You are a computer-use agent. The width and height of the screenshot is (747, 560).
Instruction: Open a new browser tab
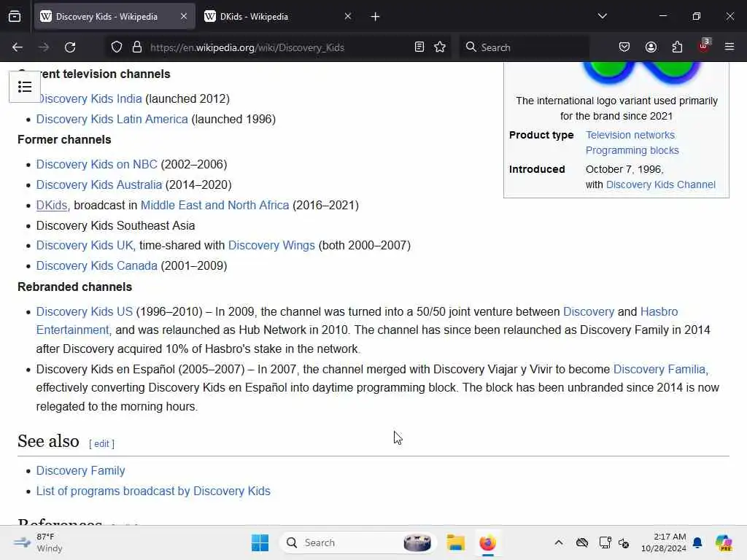tap(376, 17)
